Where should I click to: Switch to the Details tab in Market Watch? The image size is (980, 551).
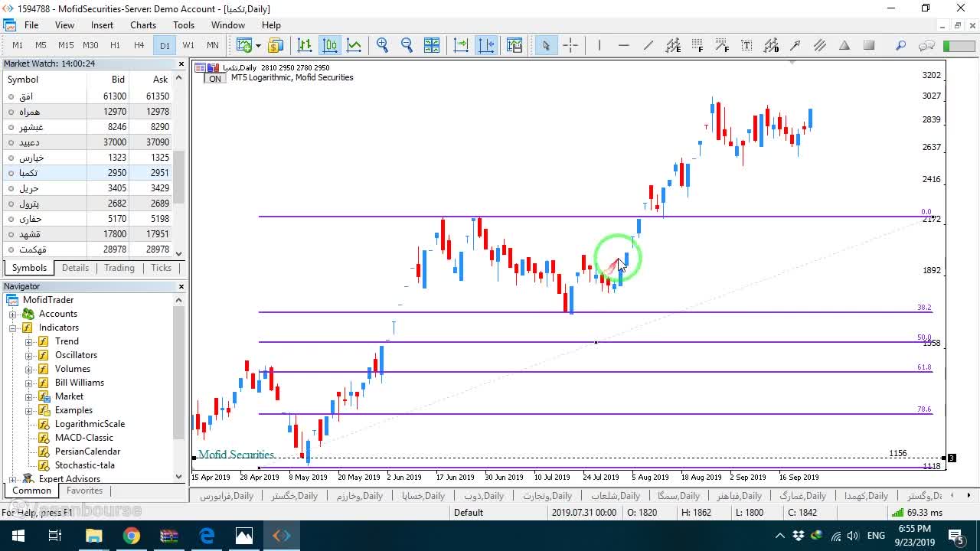[75, 268]
